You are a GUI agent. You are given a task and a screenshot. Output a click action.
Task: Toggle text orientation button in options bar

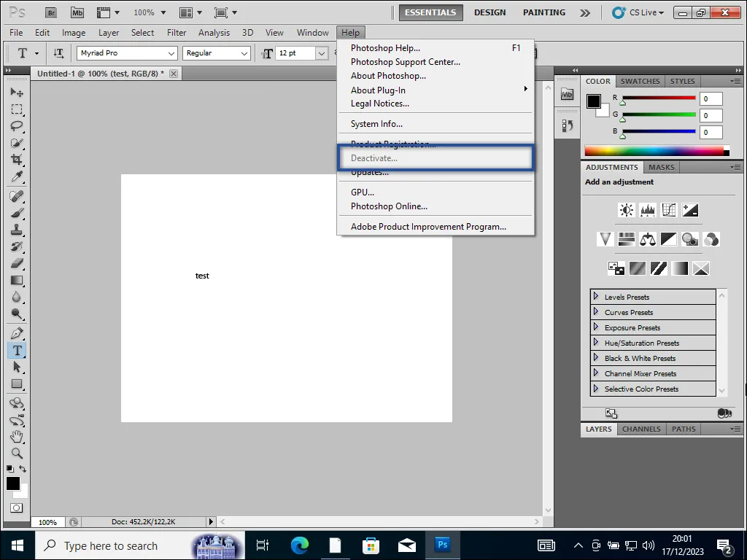pos(58,53)
